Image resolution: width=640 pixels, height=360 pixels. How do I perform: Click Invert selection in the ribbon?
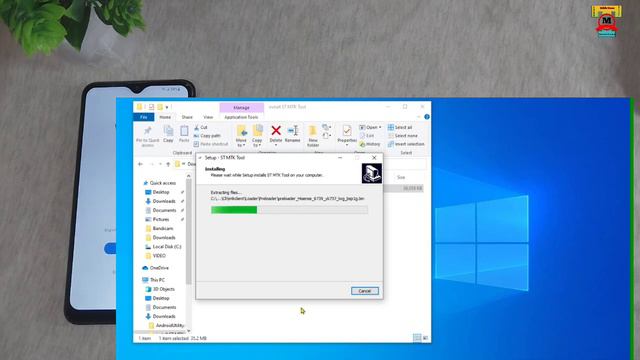point(406,144)
